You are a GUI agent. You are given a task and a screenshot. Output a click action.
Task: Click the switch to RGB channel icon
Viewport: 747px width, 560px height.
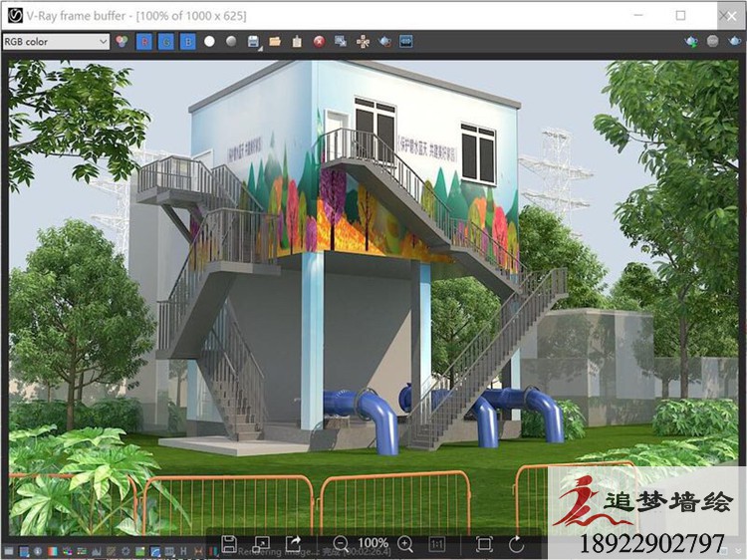124,42
